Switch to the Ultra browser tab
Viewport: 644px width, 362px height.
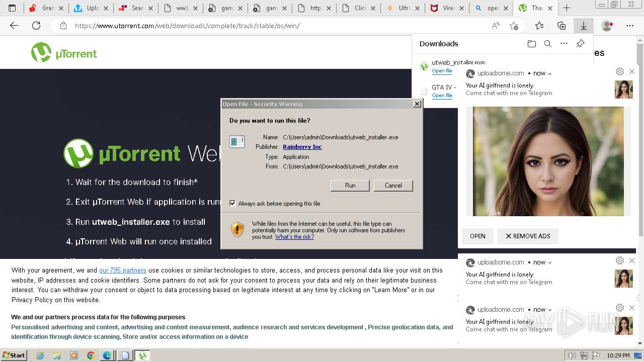(403, 8)
